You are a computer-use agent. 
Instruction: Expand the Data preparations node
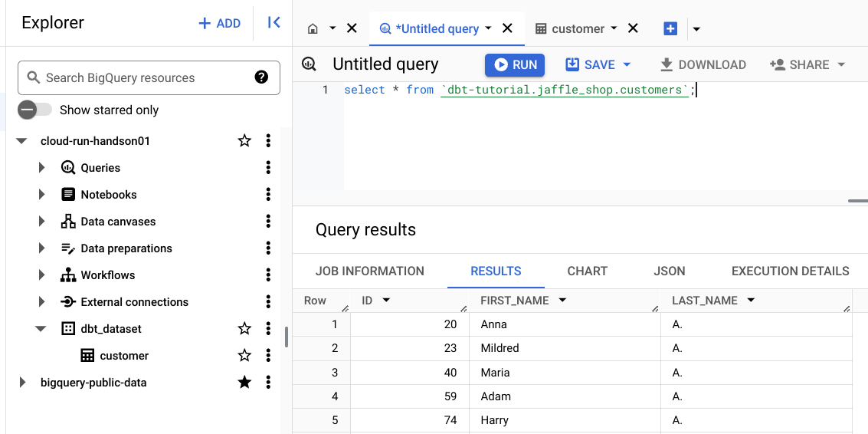[x=41, y=248]
